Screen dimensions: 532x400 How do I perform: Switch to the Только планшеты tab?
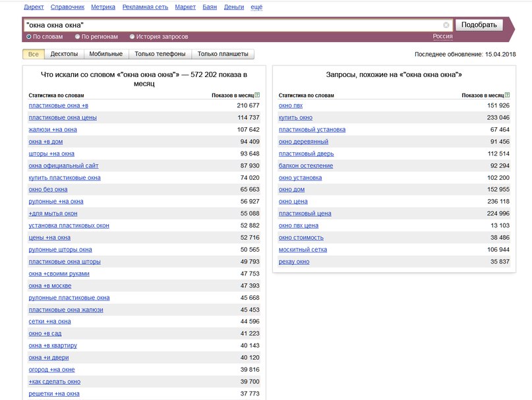point(223,54)
